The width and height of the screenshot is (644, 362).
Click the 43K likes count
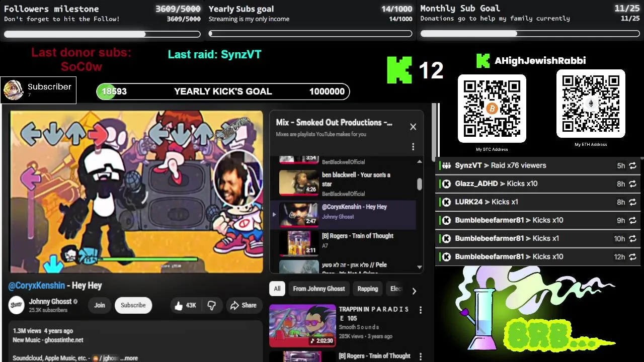pos(191,305)
